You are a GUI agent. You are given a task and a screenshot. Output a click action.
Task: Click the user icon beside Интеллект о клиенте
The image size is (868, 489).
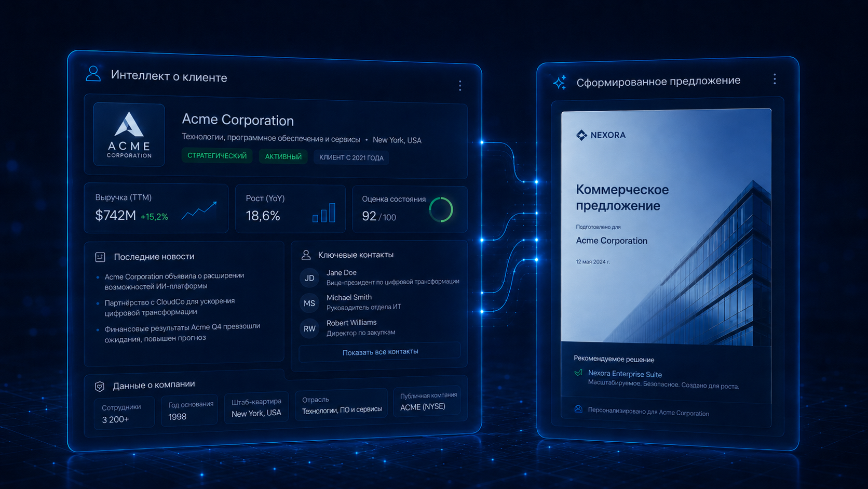pyautogui.click(x=93, y=73)
